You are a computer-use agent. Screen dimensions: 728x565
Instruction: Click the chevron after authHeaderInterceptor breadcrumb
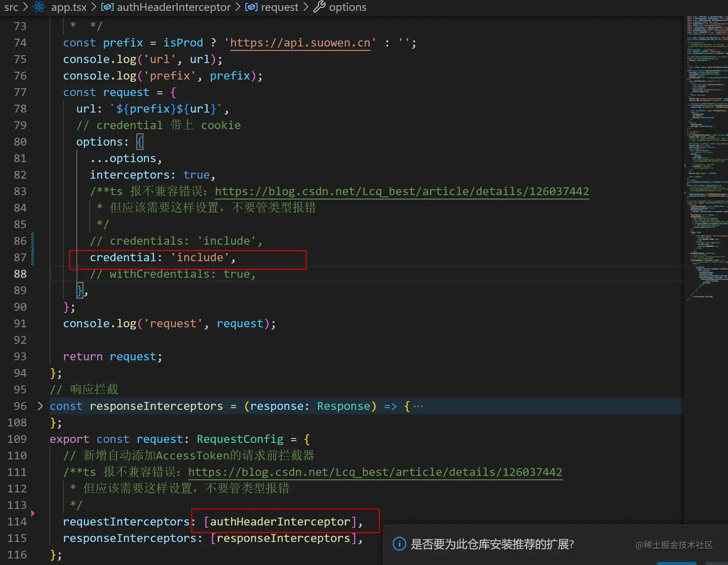point(238,7)
